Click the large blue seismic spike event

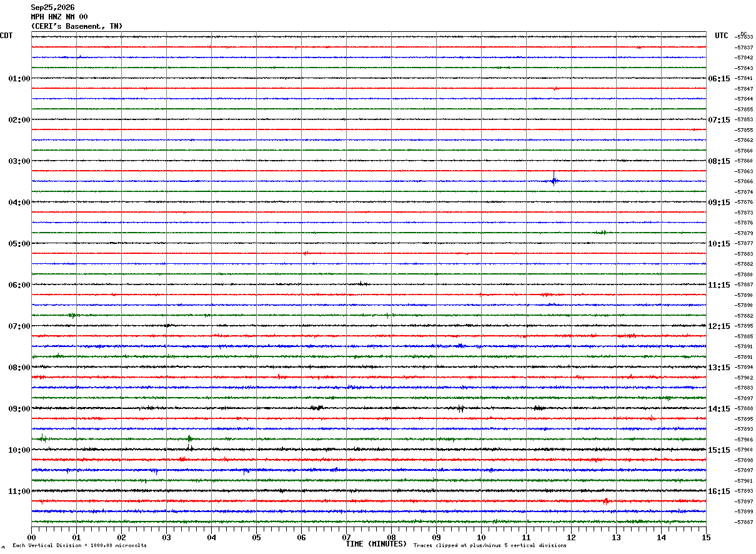(554, 179)
